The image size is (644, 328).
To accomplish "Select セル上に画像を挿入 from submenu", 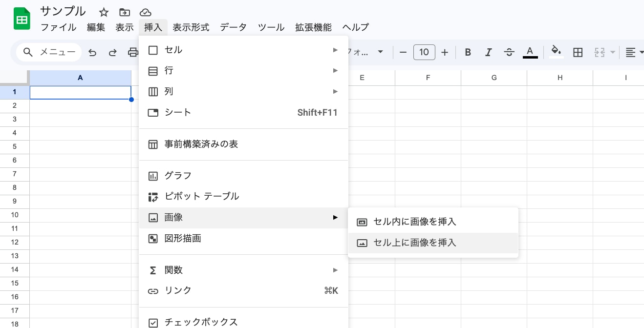I will (414, 243).
